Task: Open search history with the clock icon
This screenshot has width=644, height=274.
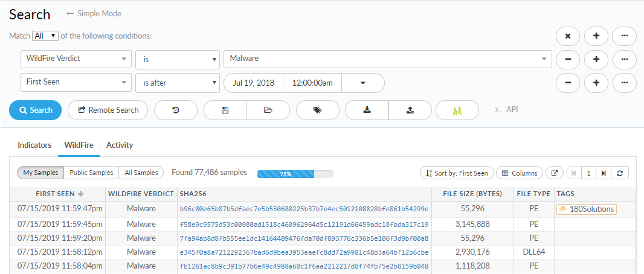Action: [175, 110]
